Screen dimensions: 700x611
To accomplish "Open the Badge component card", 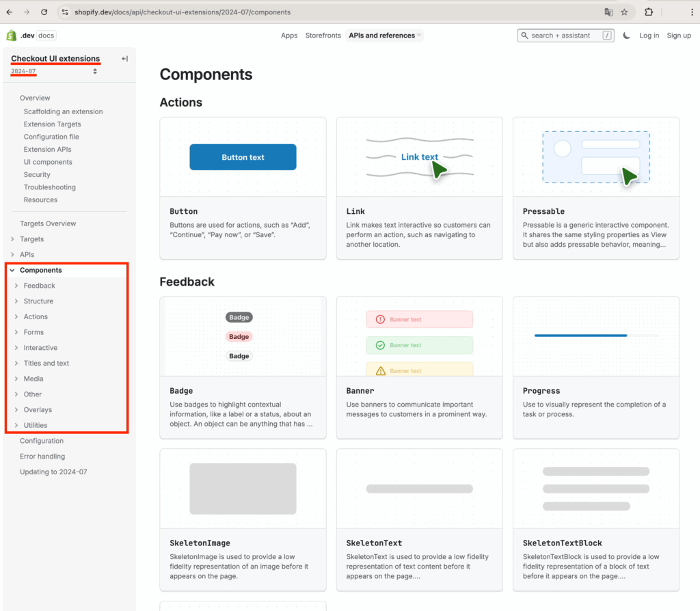I will 243,368.
